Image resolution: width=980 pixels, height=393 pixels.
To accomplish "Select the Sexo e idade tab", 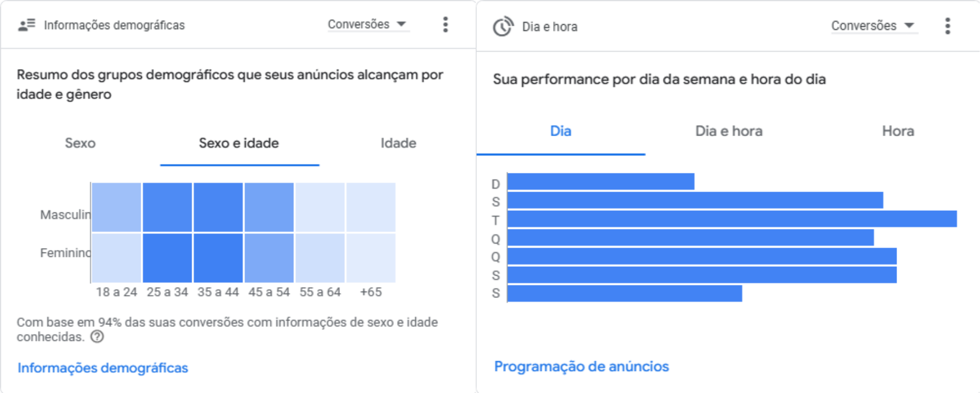I will pyautogui.click(x=239, y=143).
